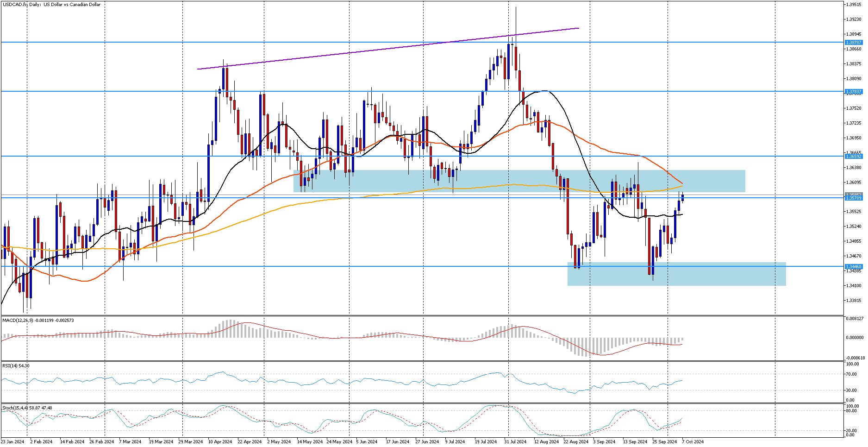Click the 31 Jul 2024 date label
This screenshot has height=447, width=868.
(x=515, y=442)
